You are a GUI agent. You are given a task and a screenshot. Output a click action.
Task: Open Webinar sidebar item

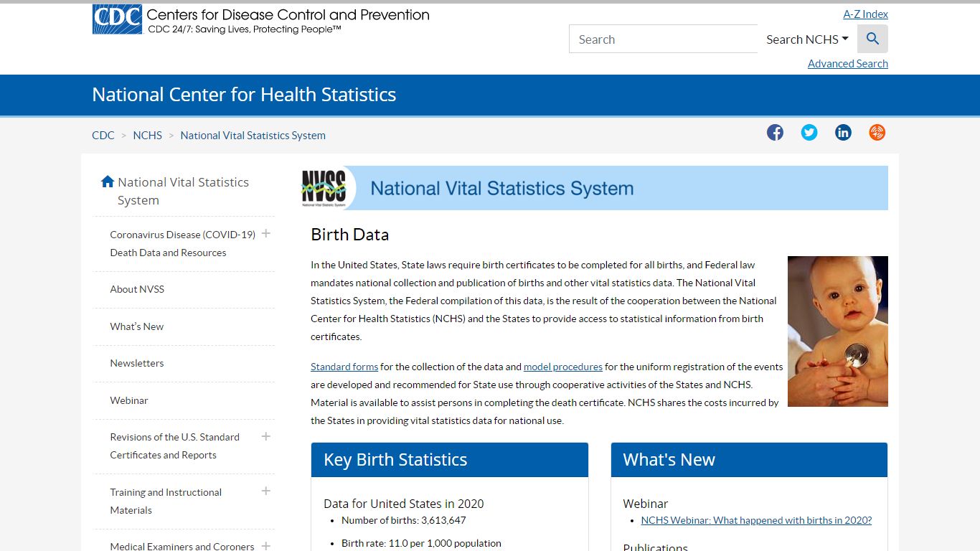coord(129,400)
